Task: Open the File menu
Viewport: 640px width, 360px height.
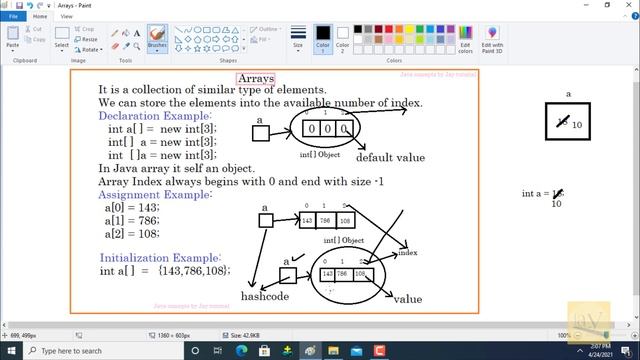Action: [x=13, y=16]
